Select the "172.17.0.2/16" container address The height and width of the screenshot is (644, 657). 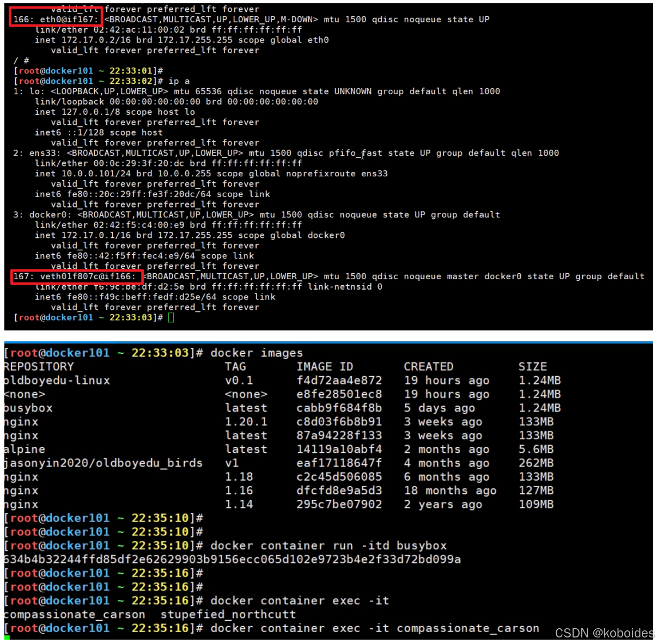tap(96, 40)
